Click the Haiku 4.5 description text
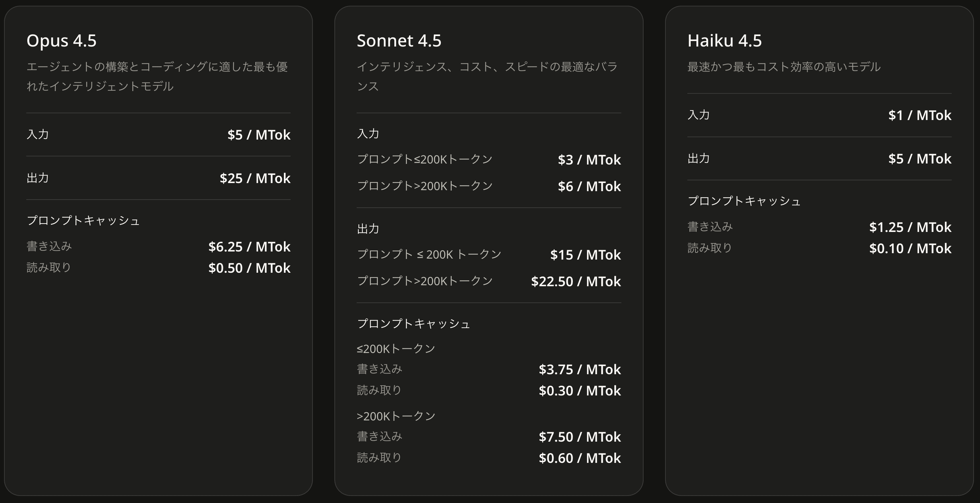The image size is (980, 503). [784, 67]
